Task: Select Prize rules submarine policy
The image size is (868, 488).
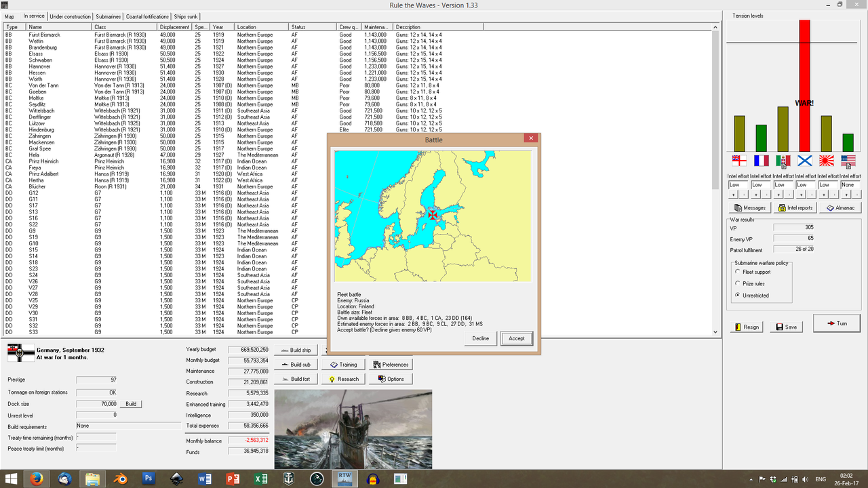Action: pyautogui.click(x=738, y=284)
